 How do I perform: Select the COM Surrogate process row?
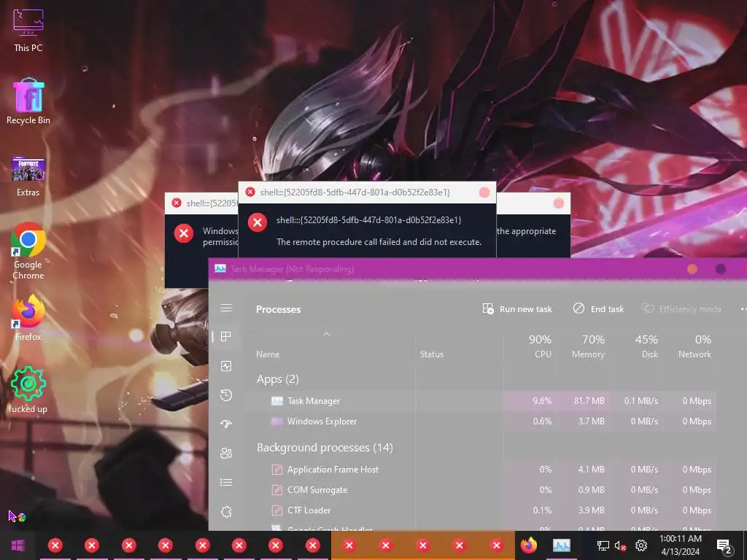(x=481, y=490)
